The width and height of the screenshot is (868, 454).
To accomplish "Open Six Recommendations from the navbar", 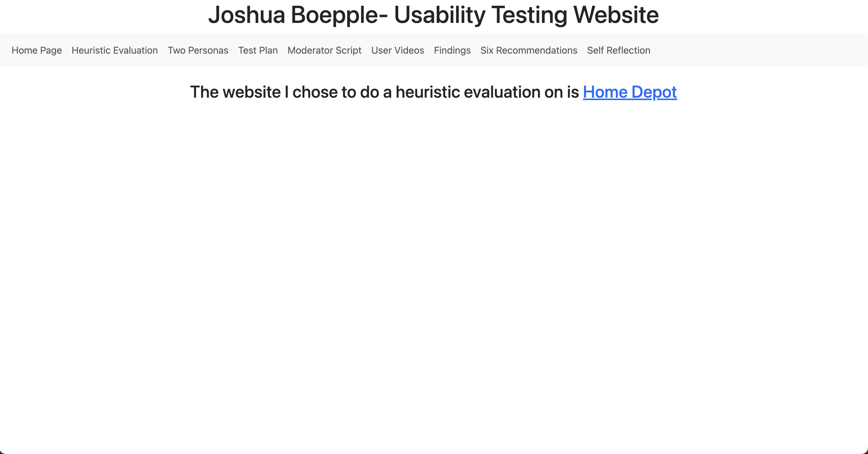I will click(x=529, y=50).
